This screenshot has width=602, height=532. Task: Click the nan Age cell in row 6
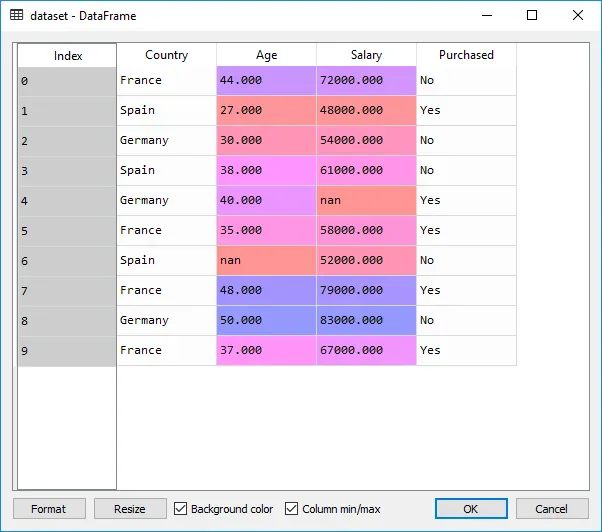(266, 260)
